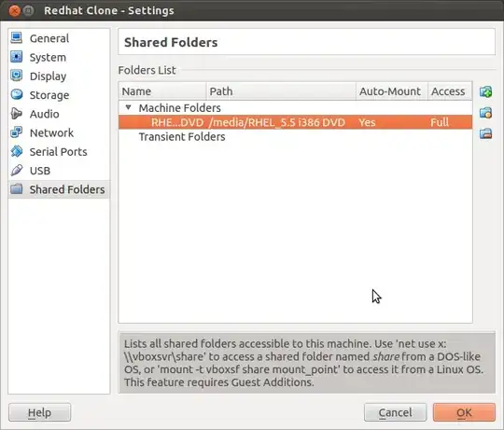The image size is (504, 430).
Task: Switch to the USB settings page
Action: pos(59,171)
